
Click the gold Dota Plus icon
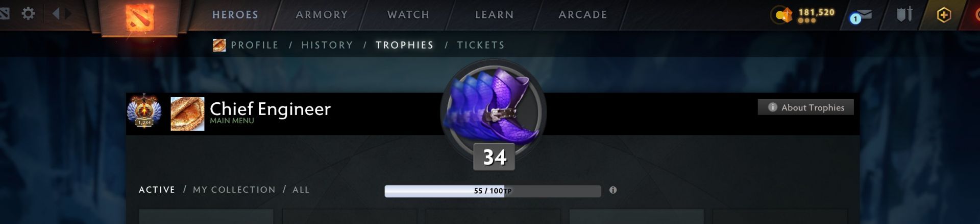pos(944,15)
